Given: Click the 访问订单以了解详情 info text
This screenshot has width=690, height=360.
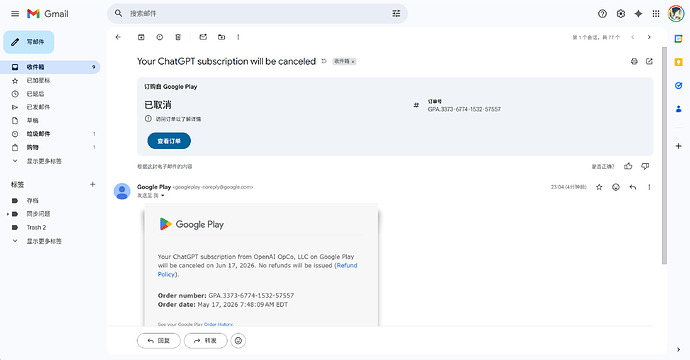Looking at the screenshot, I should coord(178,119).
